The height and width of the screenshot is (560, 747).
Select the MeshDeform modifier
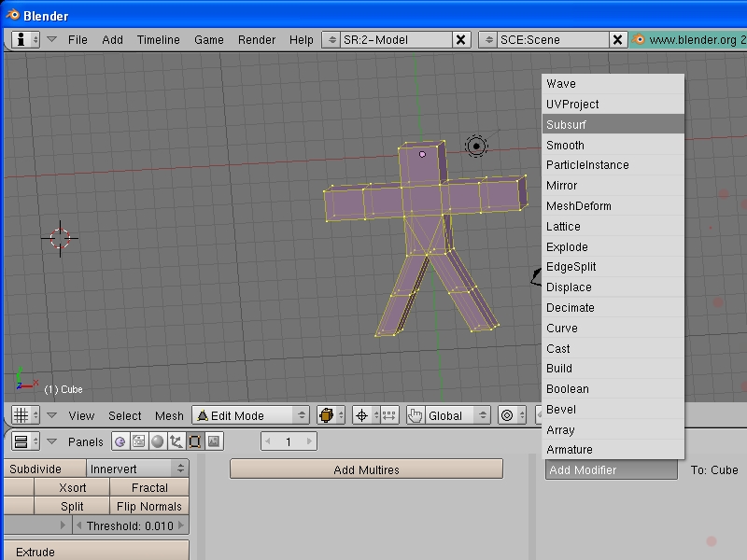click(x=613, y=205)
